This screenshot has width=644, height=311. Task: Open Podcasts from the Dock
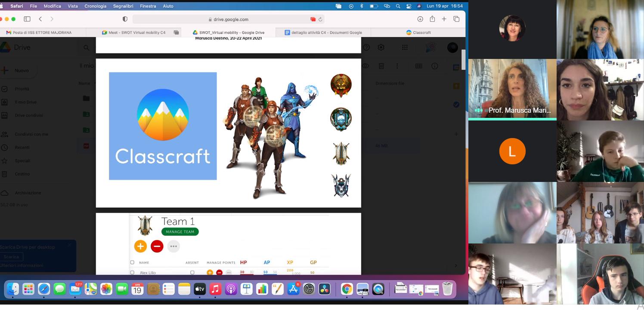click(231, 289)
